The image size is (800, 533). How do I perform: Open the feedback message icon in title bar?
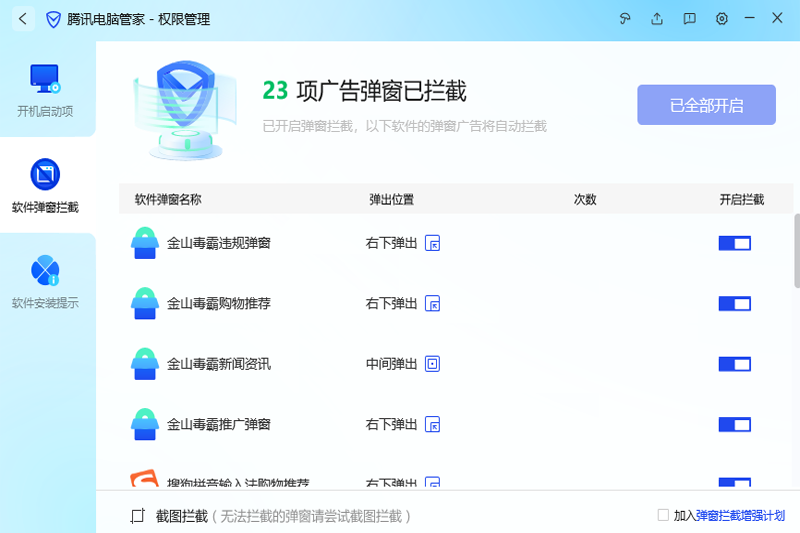click(x=689, y=19)
